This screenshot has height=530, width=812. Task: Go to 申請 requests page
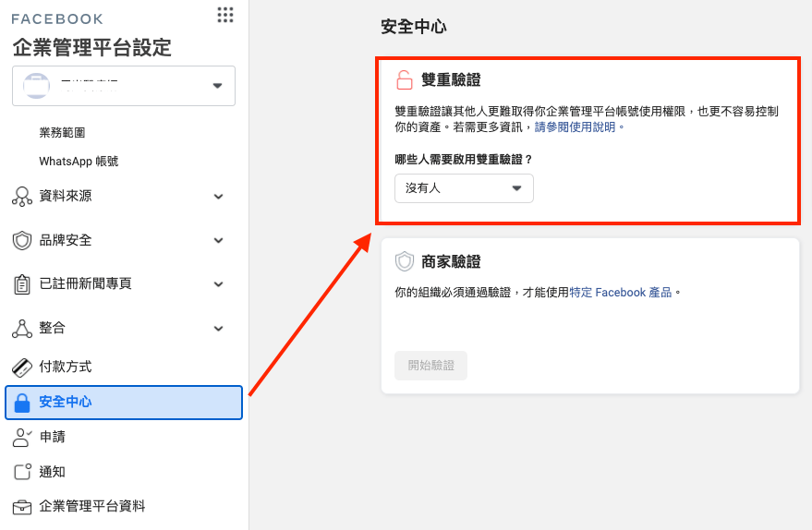pyautogui.click(x=53, y=437)
